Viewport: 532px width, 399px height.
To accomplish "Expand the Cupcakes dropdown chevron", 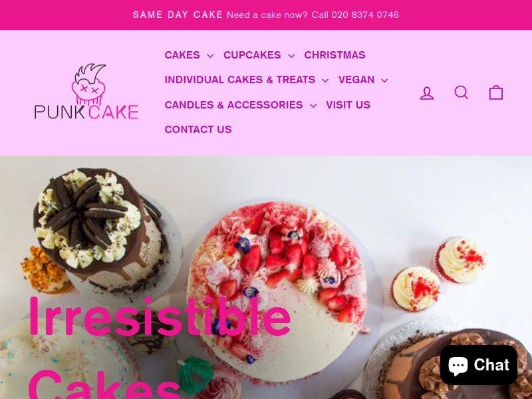I will click(x=291, y=56).
